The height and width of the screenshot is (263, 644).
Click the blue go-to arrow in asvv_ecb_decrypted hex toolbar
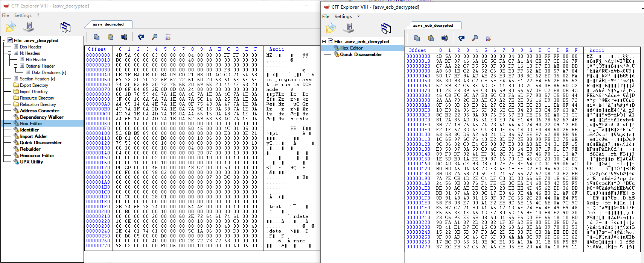pyautogui.click(x=461, y=38)
